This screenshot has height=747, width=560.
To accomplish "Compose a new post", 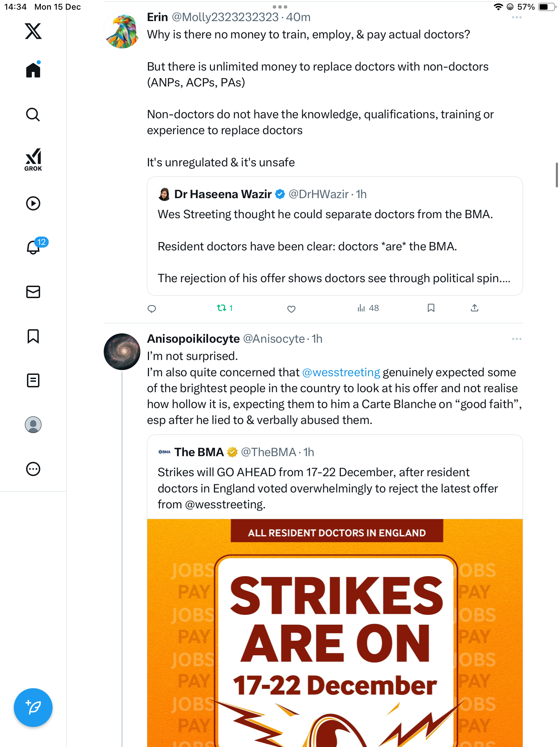I will click(33, 708).
